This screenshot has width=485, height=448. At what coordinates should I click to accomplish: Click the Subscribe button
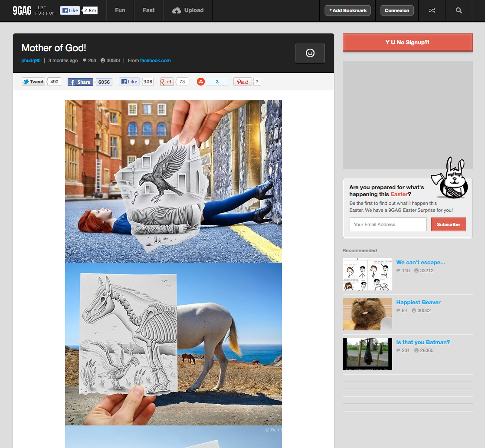(x=448, y=224)
